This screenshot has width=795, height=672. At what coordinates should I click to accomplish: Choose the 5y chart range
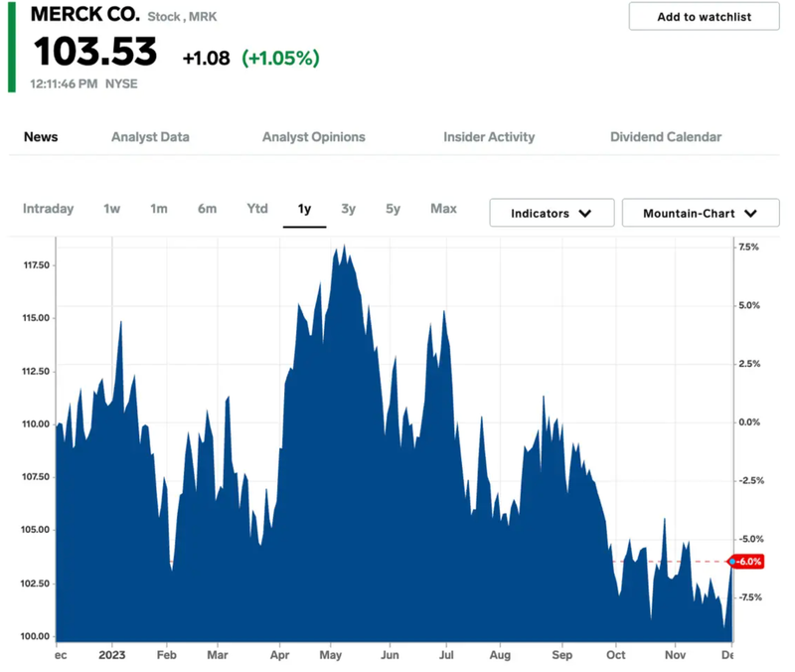pos(393,209)
